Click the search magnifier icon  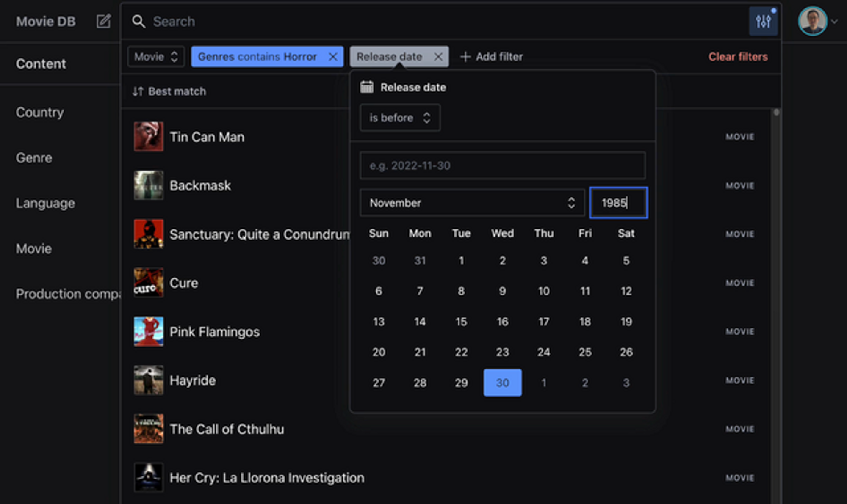click(138, 21)
